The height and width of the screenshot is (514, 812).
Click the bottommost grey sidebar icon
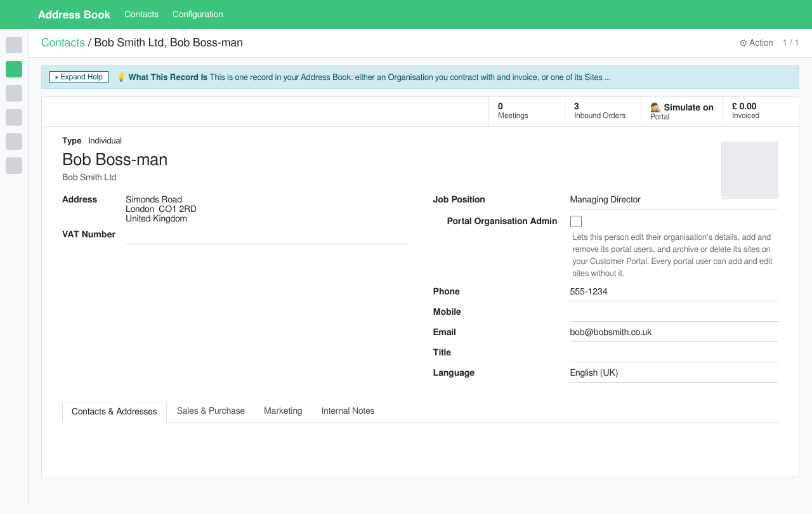click(14, 166)
